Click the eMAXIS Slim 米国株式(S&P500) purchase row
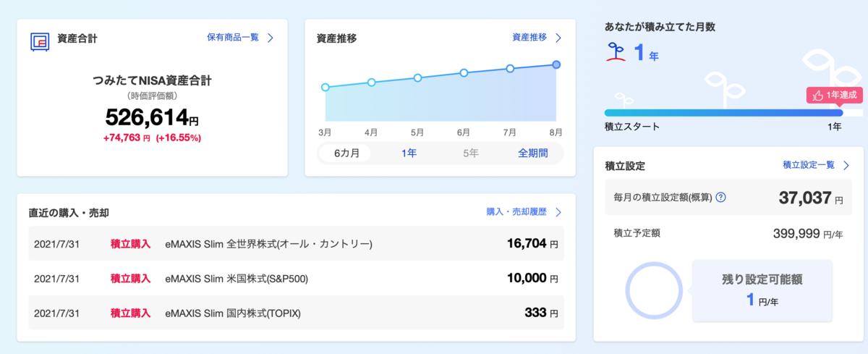 tap(296, 279)
